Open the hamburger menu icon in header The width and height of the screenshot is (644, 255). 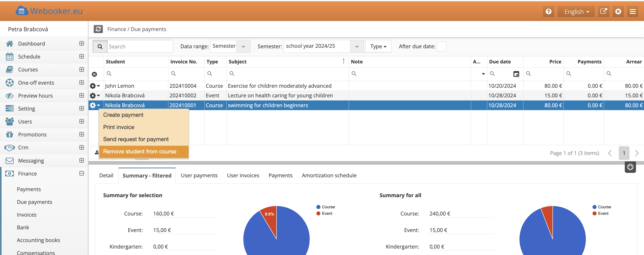pyautogui.click(x=633, y=11)
